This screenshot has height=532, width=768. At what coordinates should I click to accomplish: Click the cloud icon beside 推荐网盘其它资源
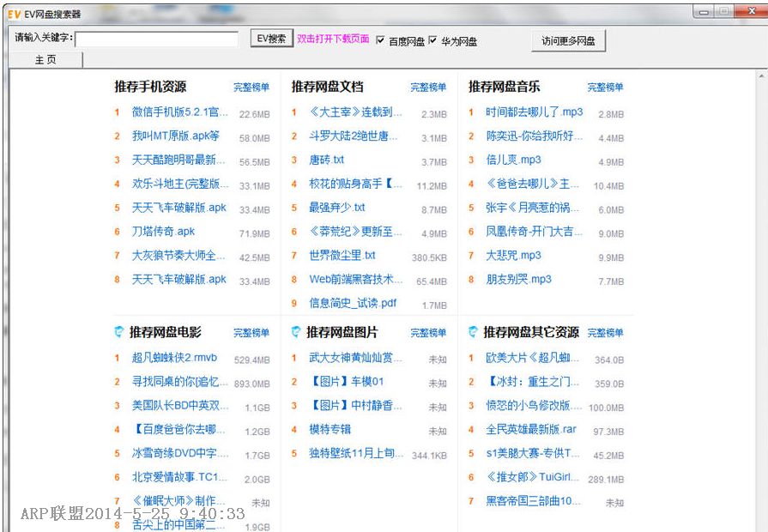click(x=474, y=334)
